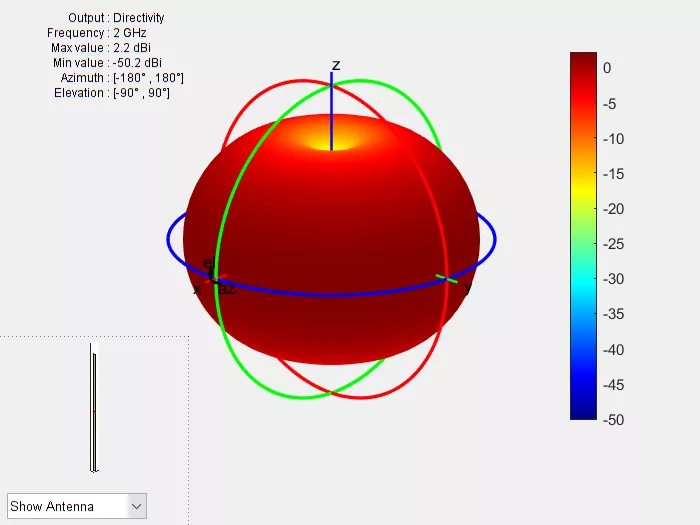Click 'Max value : 2.2 dBi' text
Viewport: 700px width, 525px height.
(101, 48)
